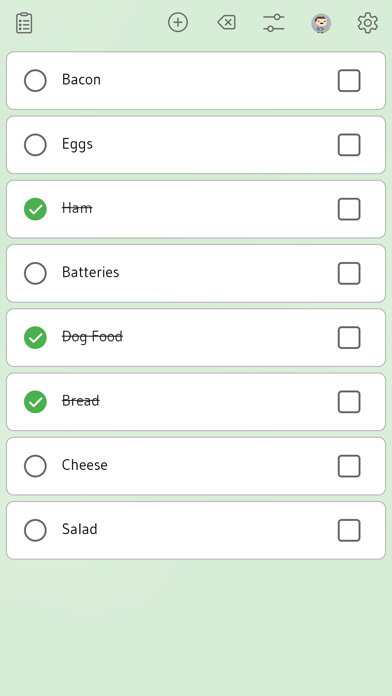Open the filter sliders icon
This screenshot has height=696, width=392.
click(x=274, y=23)
